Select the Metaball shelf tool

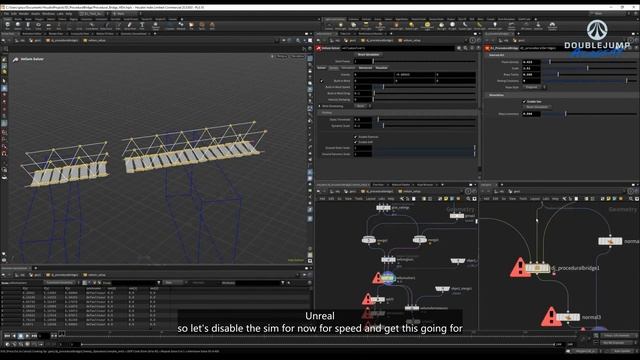click(x=181, y=26)
